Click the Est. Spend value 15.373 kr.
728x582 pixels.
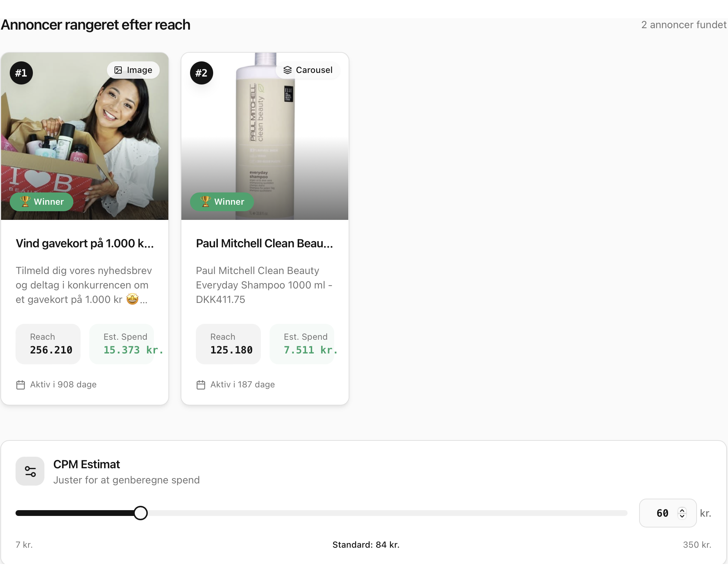[133, 350]
